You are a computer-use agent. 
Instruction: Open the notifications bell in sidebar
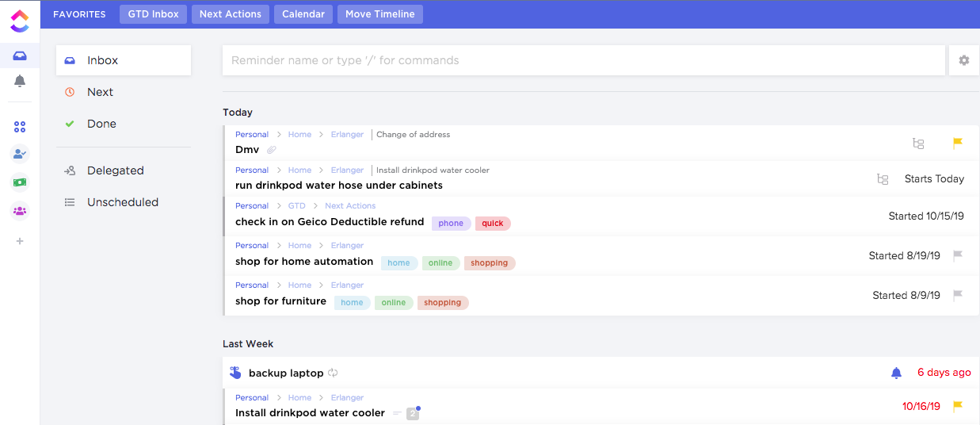click(x=20, y=81)
